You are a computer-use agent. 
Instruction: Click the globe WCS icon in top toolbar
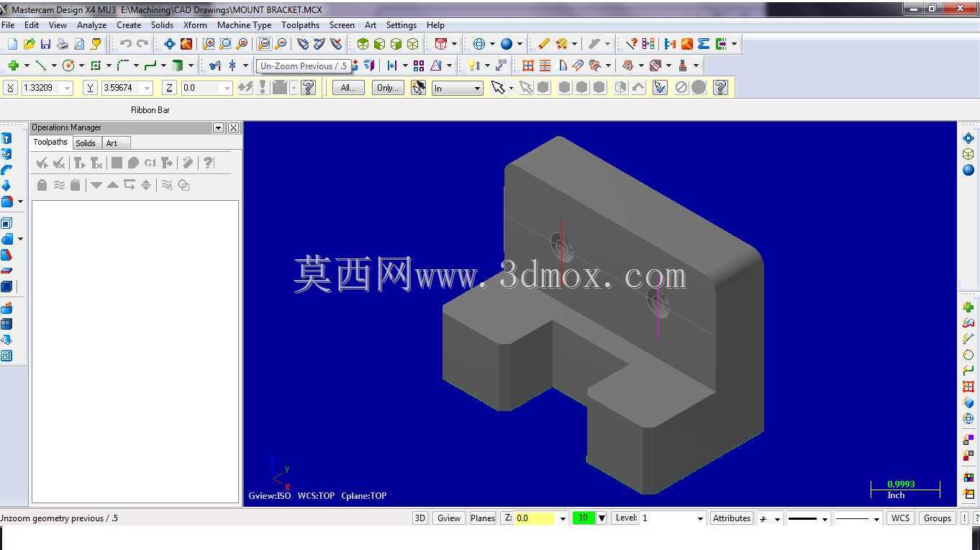click(479, 44)
